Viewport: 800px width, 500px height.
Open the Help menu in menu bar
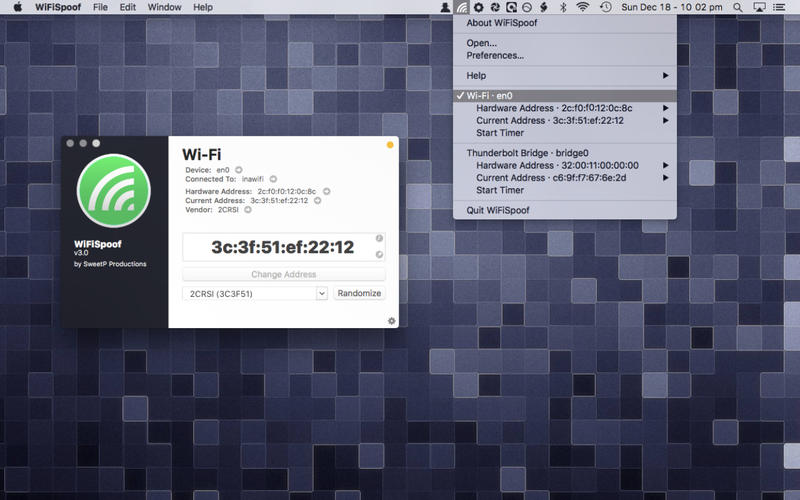(x=203, y=7)
